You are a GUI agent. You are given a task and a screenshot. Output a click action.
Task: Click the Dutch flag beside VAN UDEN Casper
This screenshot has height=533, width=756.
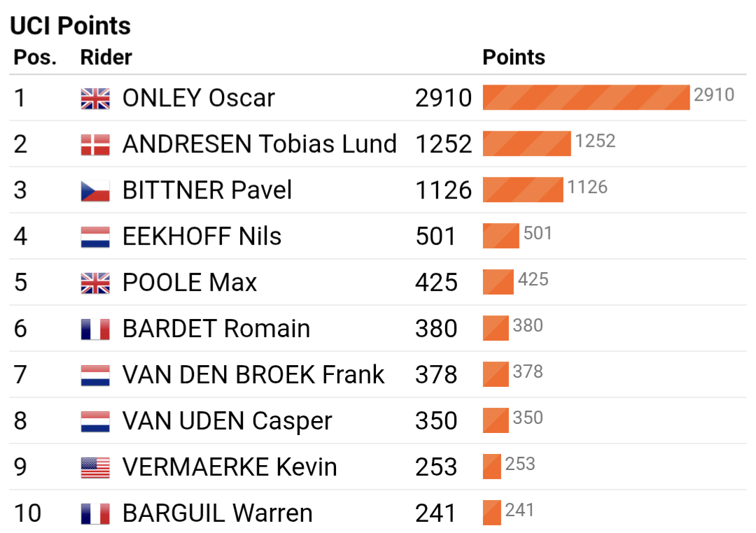click(95, 421)
